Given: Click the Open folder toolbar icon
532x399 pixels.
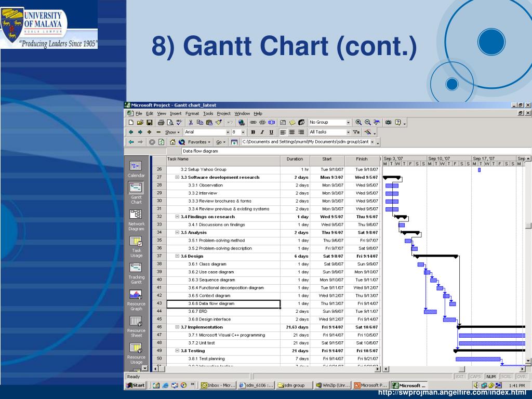Looking at the screenshot, I should [x=140, y=123].
